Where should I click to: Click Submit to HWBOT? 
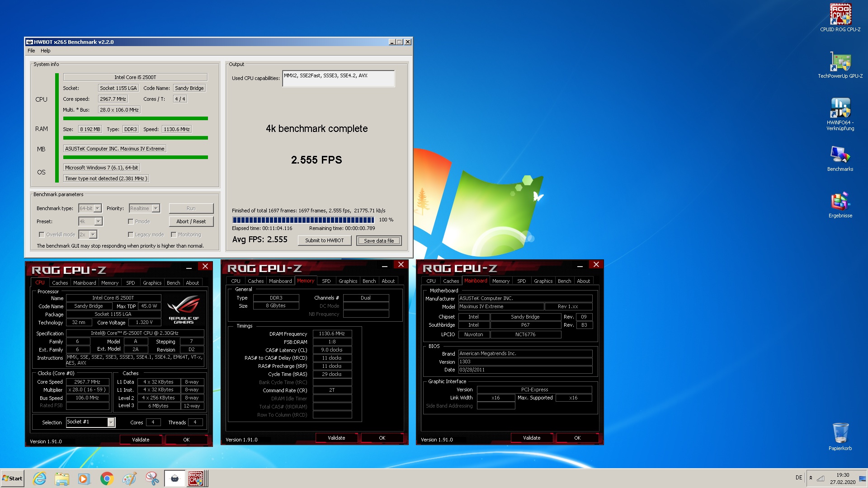click(324, 240)
